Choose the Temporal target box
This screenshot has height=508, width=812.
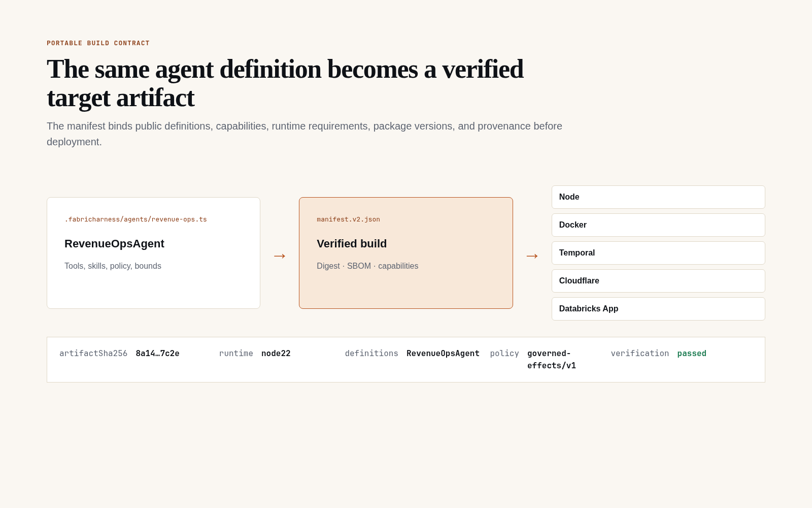point(658,253)
